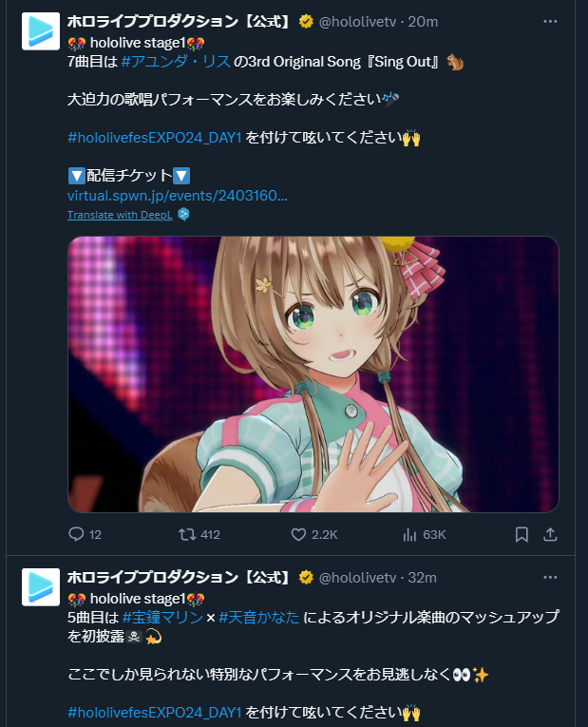
Task: Bookmark the Ayunda Risu tweet
Action: 522,534
